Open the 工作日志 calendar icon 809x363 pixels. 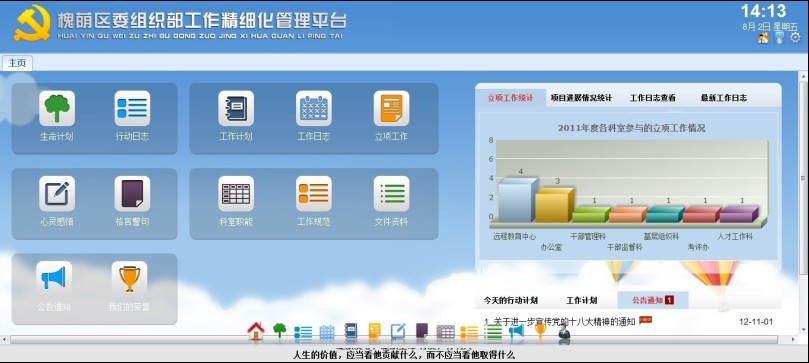314,108
